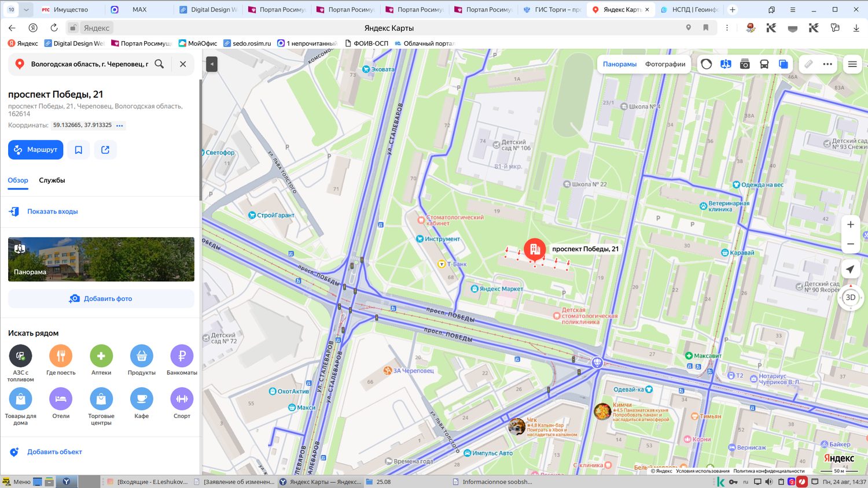Click Показать входы link
Image resolution: width=868 pixels, height=488 pixels.
53,212
